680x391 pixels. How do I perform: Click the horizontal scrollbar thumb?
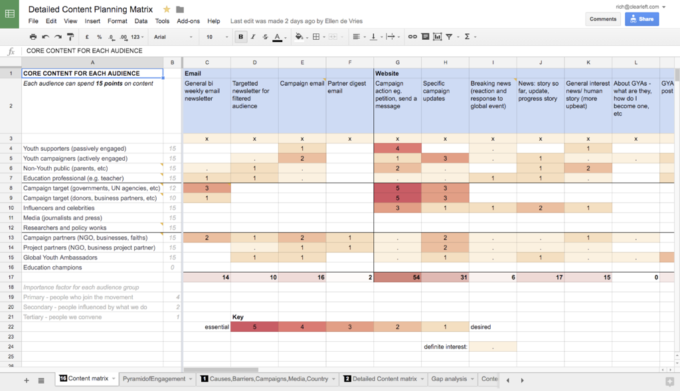pyautogui.click(x=221, y=370)
